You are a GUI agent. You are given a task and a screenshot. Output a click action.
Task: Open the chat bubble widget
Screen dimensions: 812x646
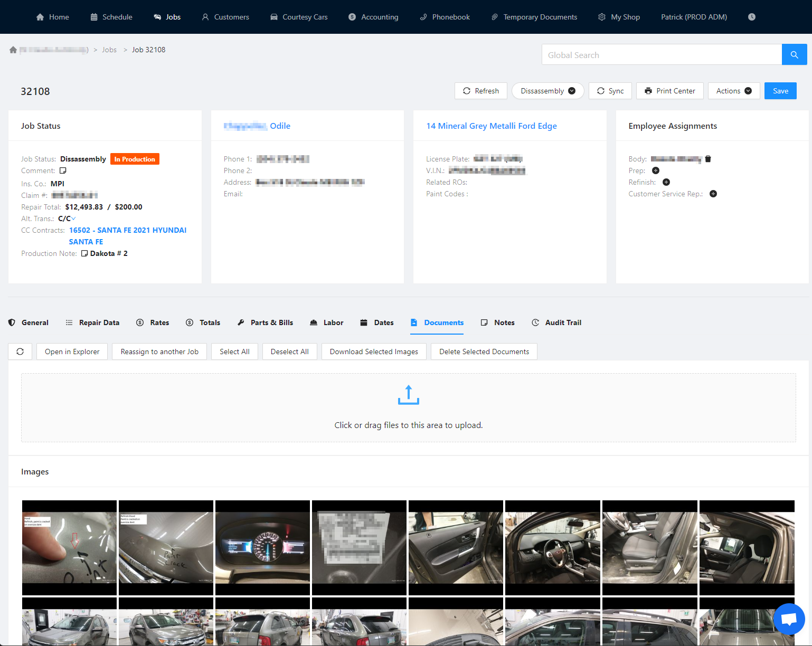coord(789,619)
